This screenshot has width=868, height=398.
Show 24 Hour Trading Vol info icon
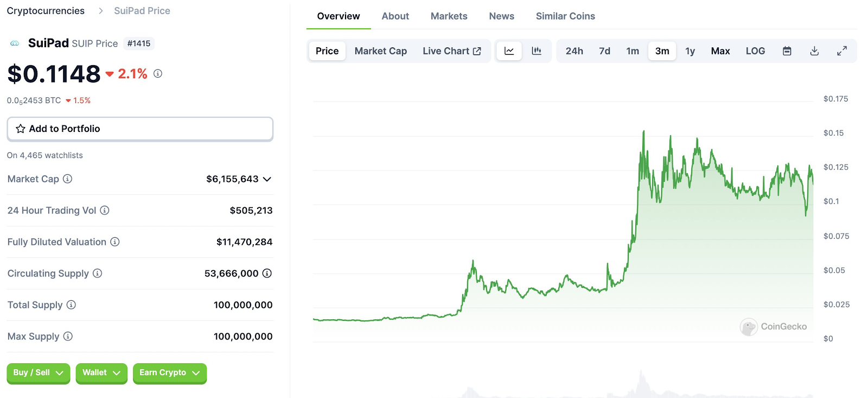(x=105, y=210)
